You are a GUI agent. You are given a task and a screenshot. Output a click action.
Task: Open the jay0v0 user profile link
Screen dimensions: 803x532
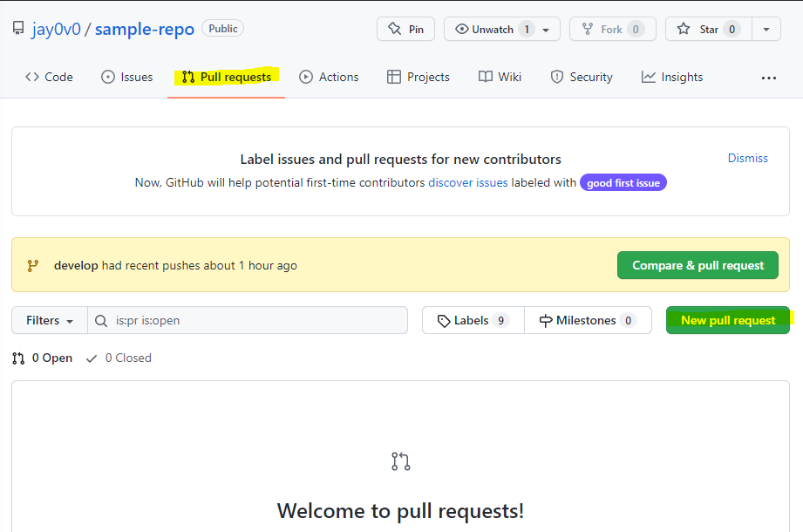point(56,29)
